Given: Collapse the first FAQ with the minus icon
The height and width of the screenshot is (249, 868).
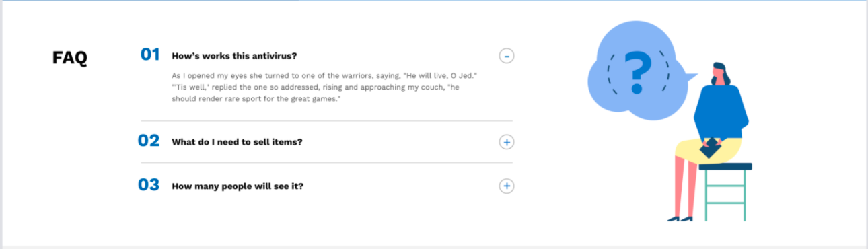Looking at the screenshot, I should pos(507,56).
